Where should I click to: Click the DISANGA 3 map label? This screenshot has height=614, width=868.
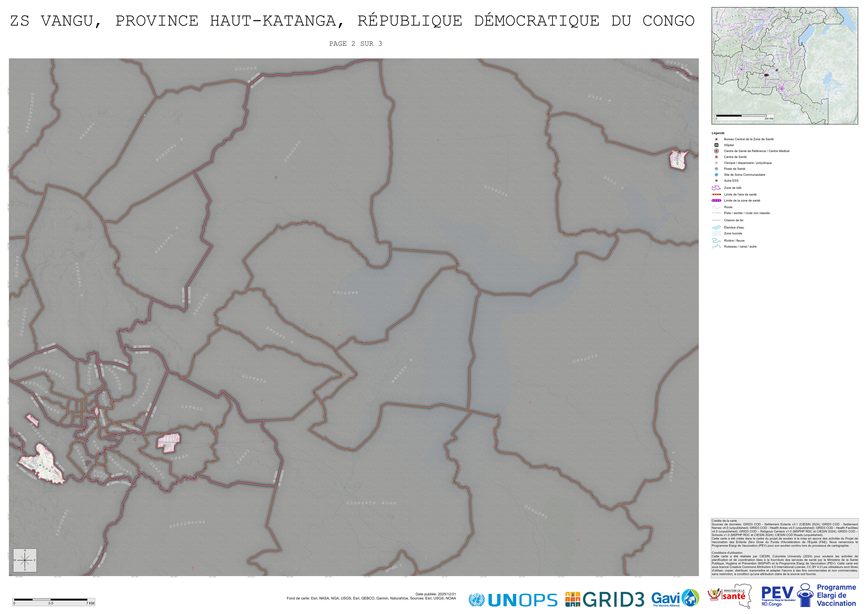coord(169,150)
